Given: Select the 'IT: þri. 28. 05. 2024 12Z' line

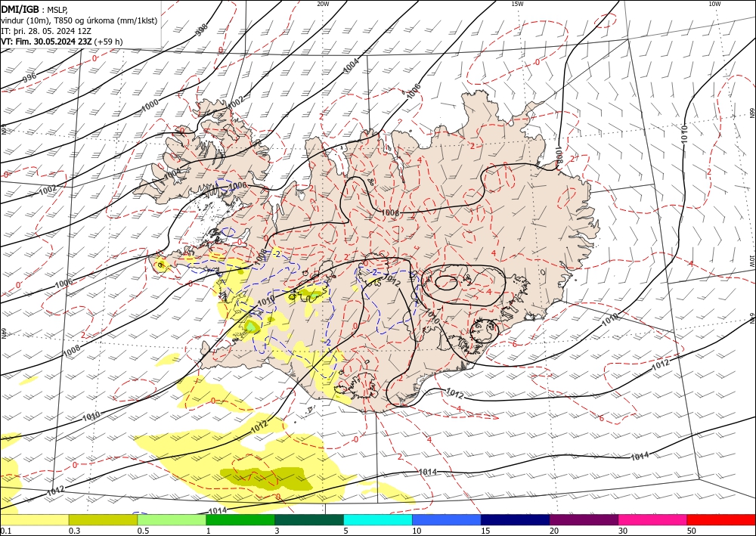Looking at the screenshot, I should pyautogui.click(x=47, y=31).
